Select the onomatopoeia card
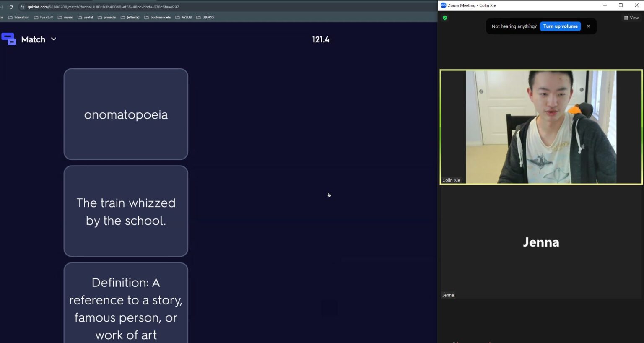The width and height of the screenshot is (644, 343). (x=126, y=114)
